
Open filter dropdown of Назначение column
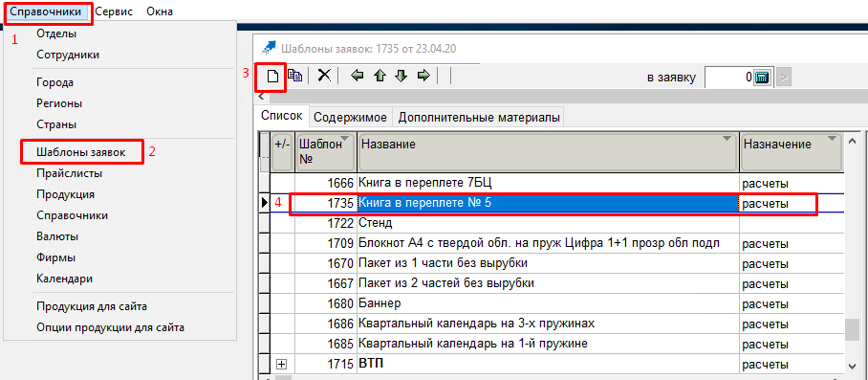pos(832,139)
